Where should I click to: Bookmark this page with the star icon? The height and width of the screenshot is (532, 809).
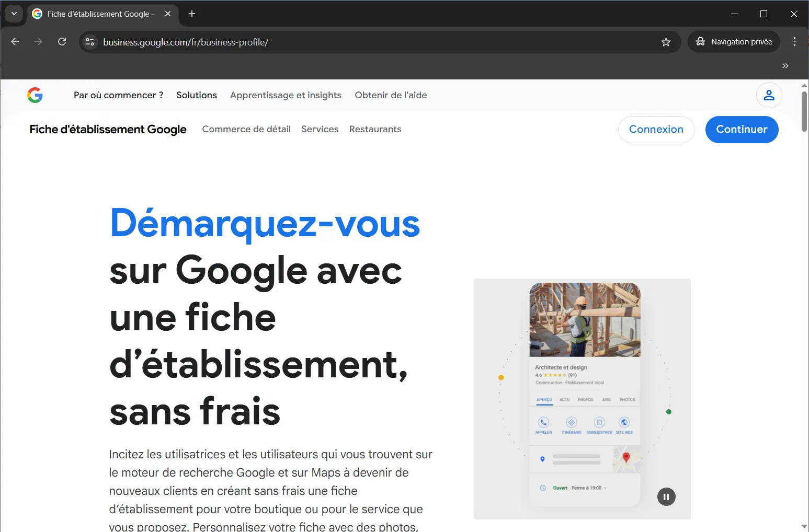pos(666,42)
